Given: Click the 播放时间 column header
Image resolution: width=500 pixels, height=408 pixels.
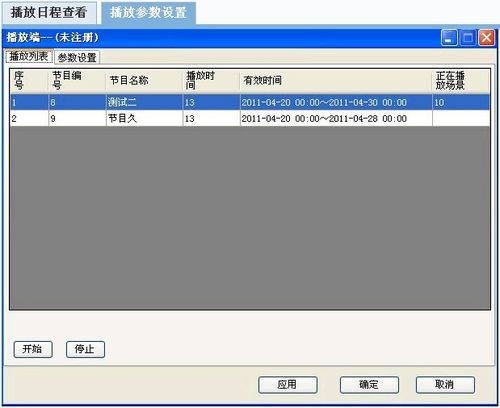Looking at the screenshot, I should pyautogui.click(x=211, y=81).
